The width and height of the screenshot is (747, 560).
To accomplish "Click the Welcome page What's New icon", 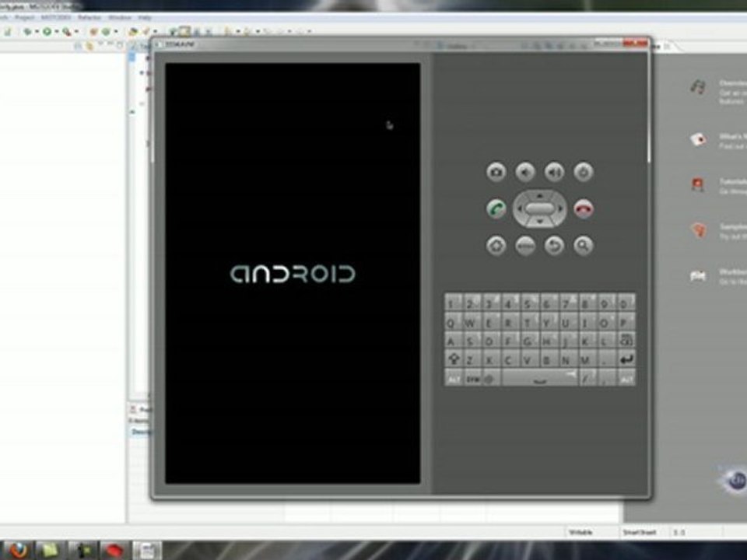I will click(697, 139).
